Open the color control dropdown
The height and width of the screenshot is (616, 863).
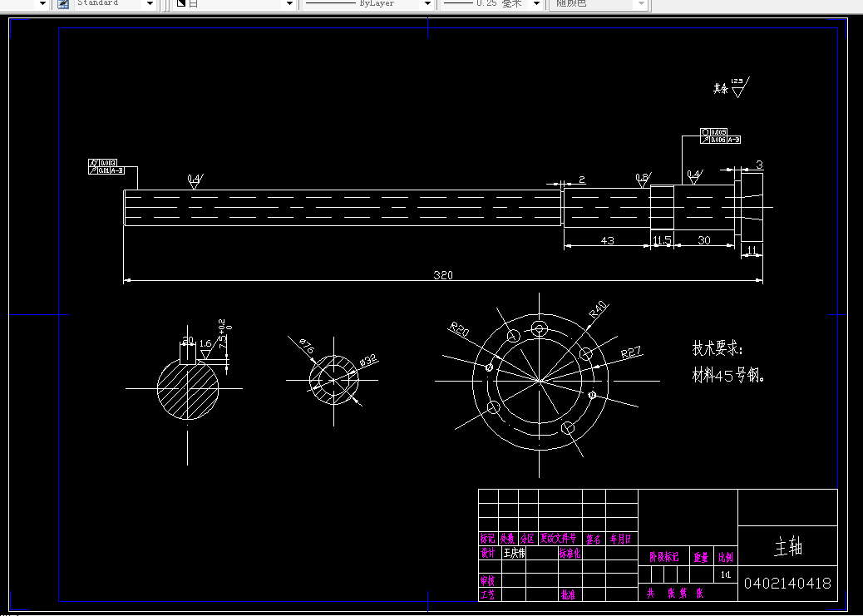(289, 4)
